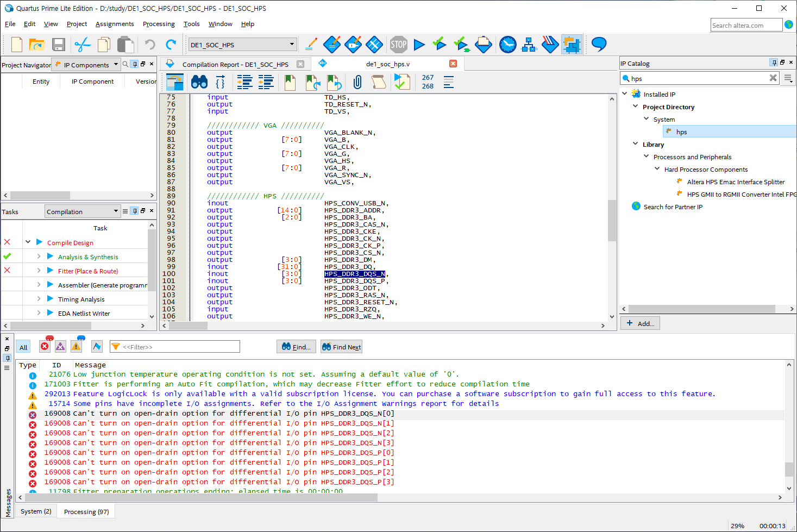The image size is (797, 532).
Task: Click the messages Filter input field
Action: click(175, 347)
